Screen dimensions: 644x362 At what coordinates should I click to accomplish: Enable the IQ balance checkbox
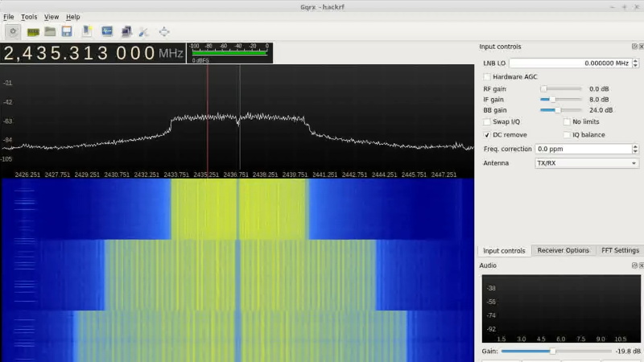[567, 134]
